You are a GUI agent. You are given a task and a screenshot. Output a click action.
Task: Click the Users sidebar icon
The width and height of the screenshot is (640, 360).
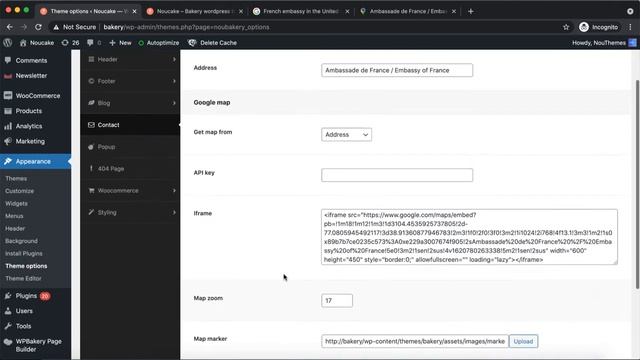click(x=8, y=311)
